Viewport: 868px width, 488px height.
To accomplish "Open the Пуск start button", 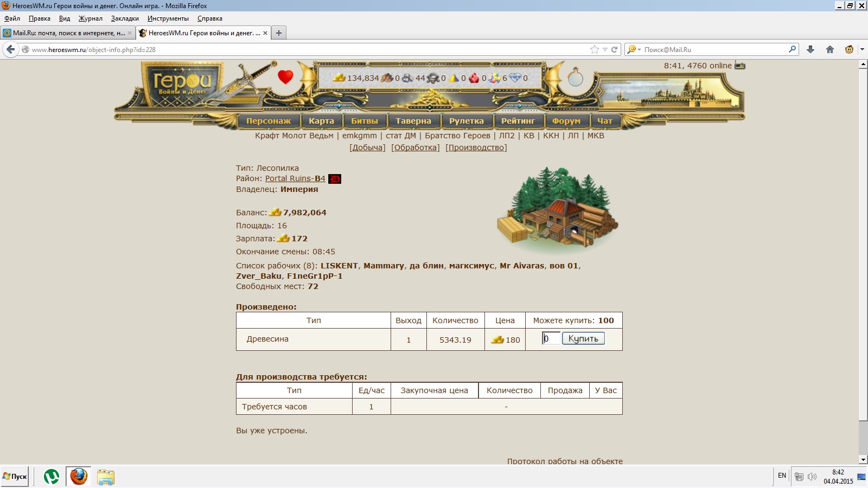I will pos(15,477).
